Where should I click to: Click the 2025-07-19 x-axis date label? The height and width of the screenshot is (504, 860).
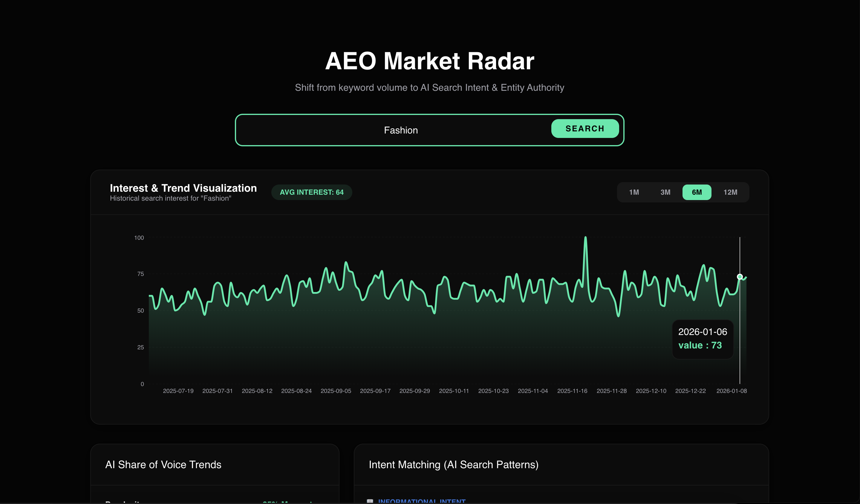(178, 391)
